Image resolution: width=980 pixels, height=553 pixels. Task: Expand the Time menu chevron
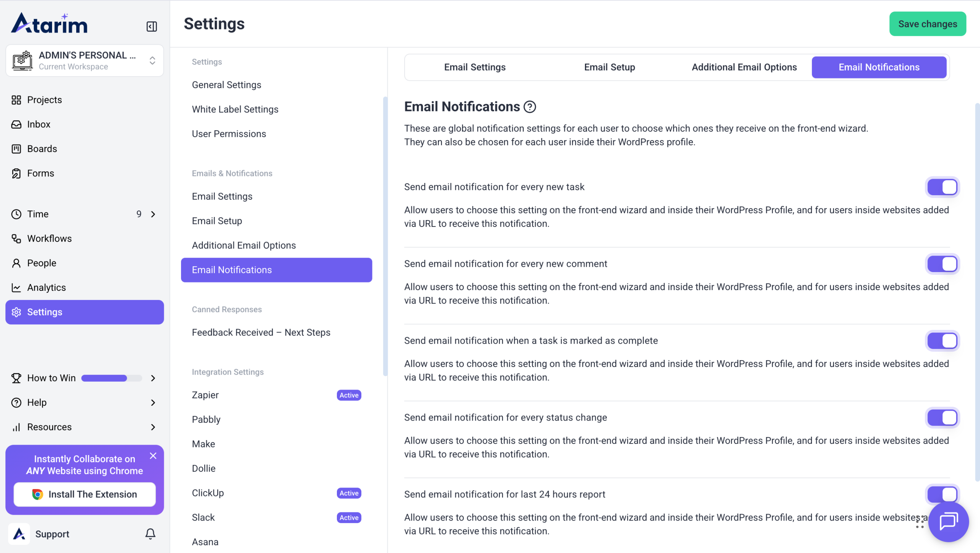pyautogui.click(x=153, y=214)
